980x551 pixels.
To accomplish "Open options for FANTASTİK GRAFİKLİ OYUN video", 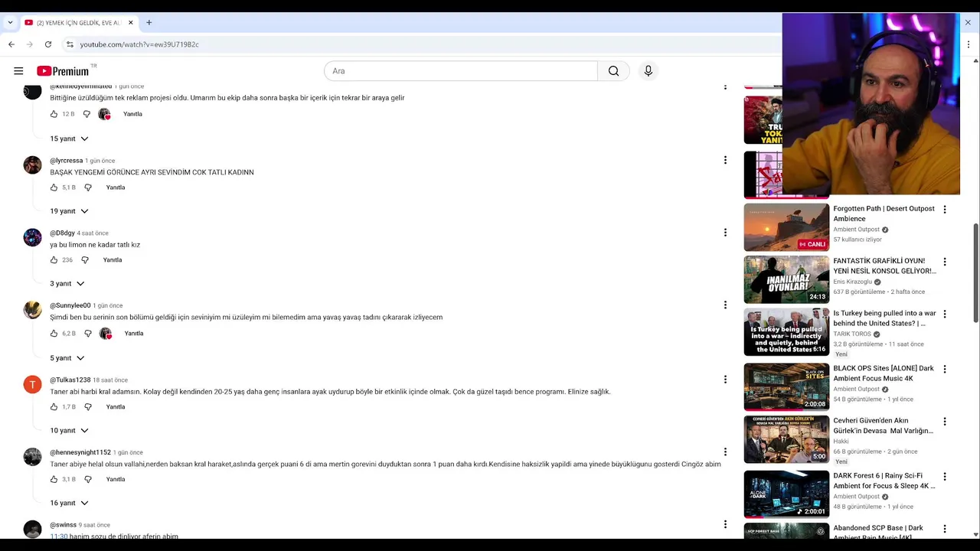I will pyautogui.click(x=945, y=262).
